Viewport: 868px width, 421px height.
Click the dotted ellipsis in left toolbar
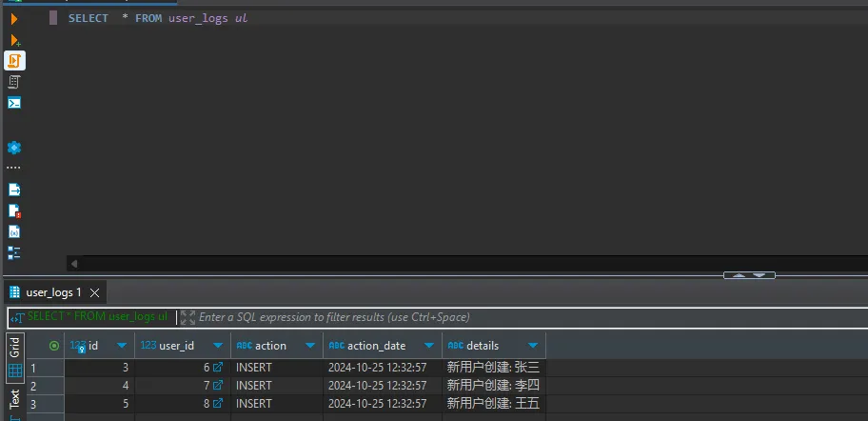[x=14, y=168]
